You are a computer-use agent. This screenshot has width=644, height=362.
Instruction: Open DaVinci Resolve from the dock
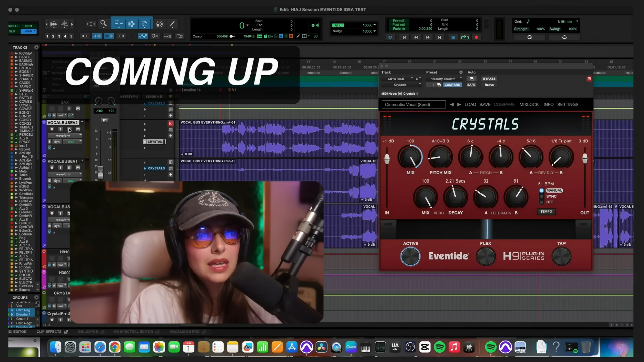[x=321, y=347]
